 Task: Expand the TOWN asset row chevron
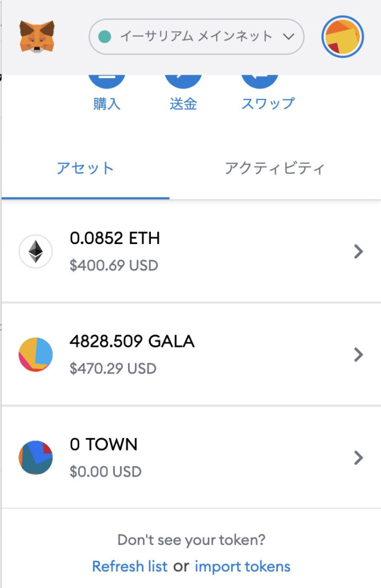click(359, 458)
